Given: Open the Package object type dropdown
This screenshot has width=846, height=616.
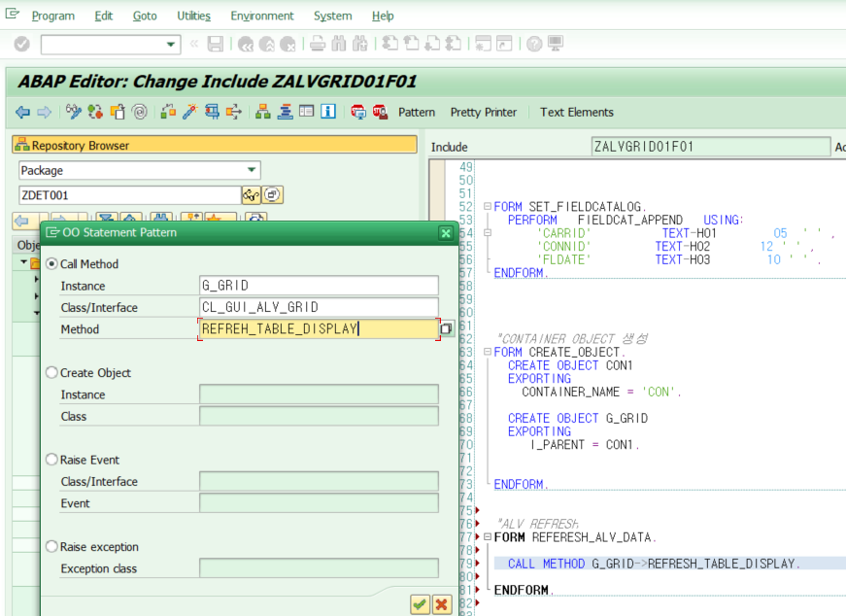Looking at the screenshot, I should (252, 170).
